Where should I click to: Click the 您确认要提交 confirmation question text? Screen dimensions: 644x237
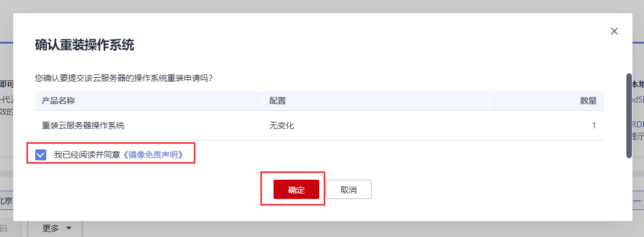pos(124,78)
